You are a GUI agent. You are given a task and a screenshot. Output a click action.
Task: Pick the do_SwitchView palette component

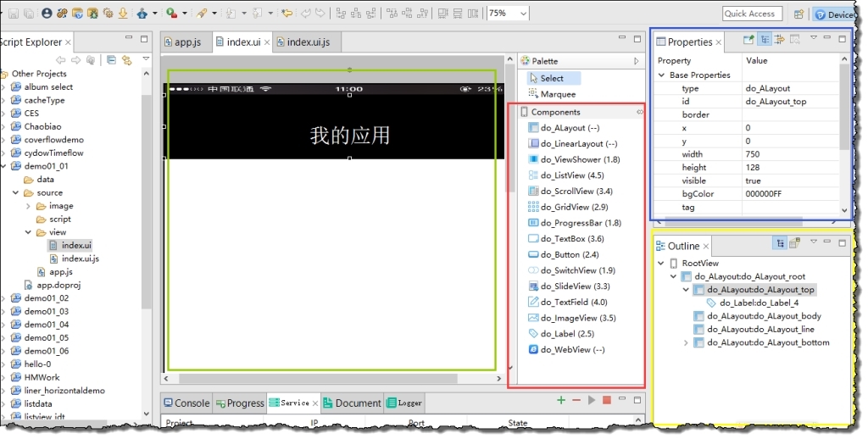pos(572,270)
